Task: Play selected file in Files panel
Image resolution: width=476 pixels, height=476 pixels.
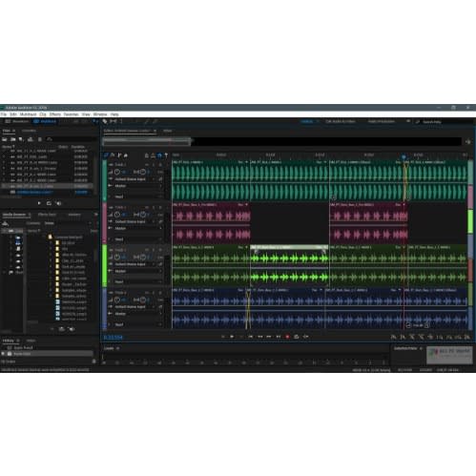Action: pos(39,203)
